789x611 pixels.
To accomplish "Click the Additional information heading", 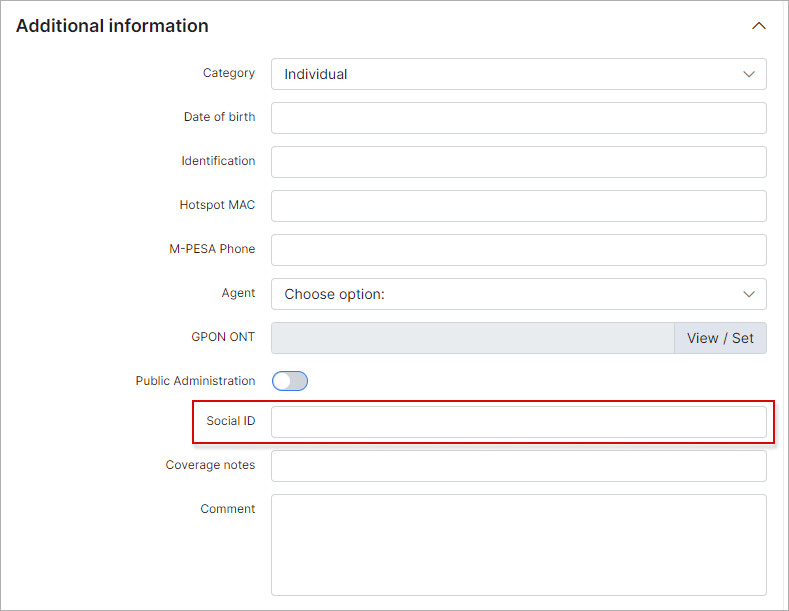I will 112,26.
